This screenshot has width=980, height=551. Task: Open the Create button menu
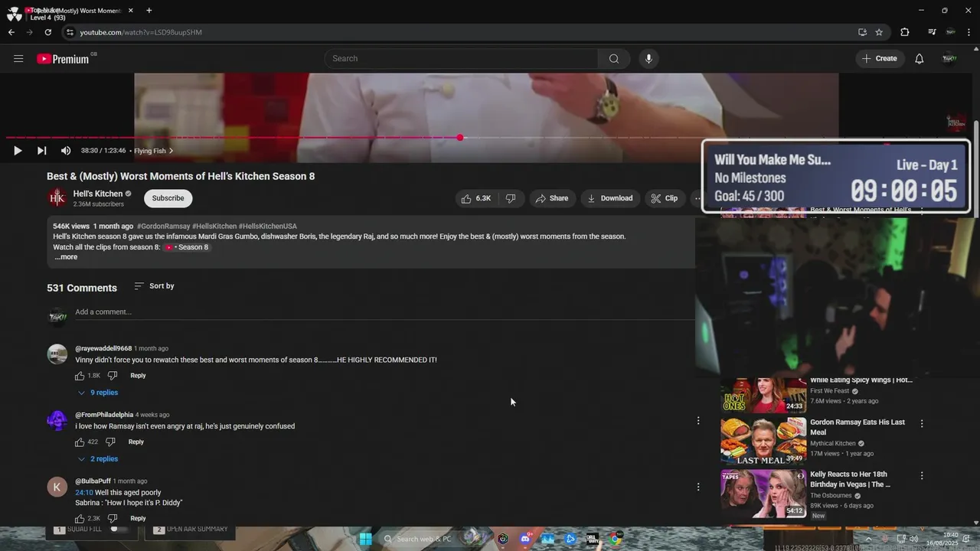coord(879,59)
